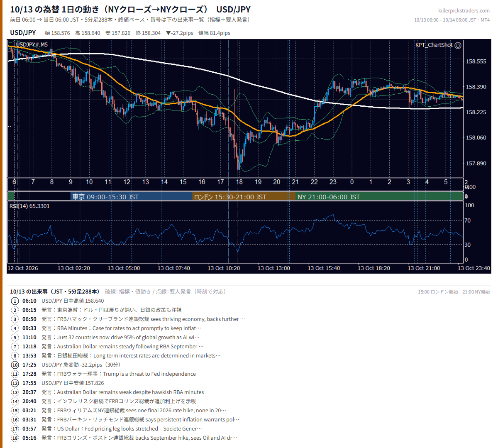Click the 157.890 price axis label

(x=476, y=164)
